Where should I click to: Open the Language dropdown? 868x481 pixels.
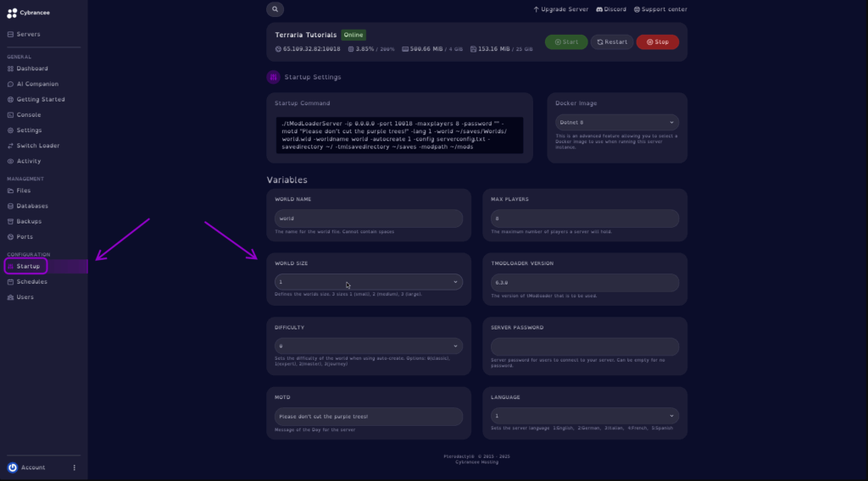[585, 416]
